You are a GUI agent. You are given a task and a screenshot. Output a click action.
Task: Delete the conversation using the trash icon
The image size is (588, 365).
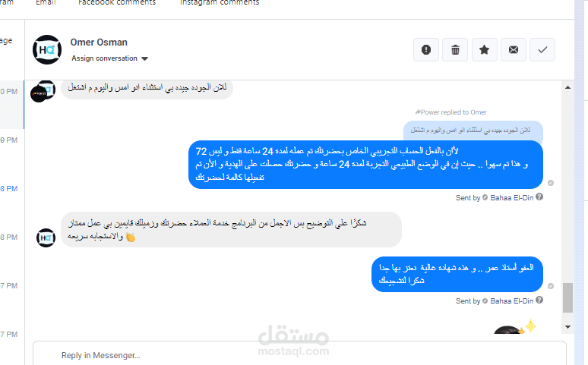tap(455, 49)
